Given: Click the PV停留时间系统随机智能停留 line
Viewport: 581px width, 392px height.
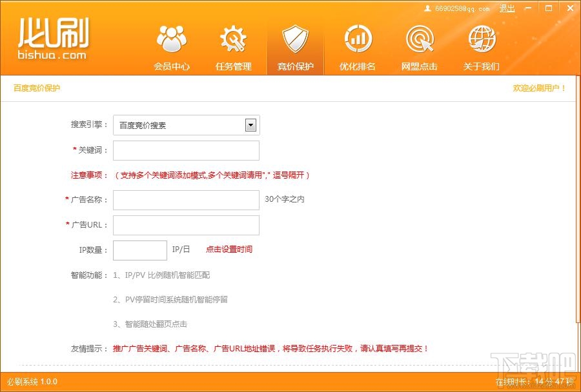Looking at the screenshot, I should [x=170, y=299].
